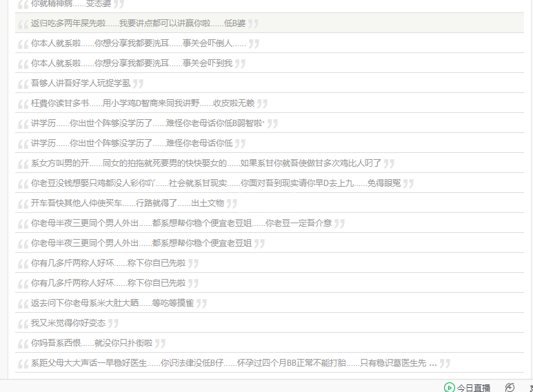Pick the 讲学历 row ending with 老母话你低
Viewport: 533px width, 392px height.
click(x=270, y=143)
